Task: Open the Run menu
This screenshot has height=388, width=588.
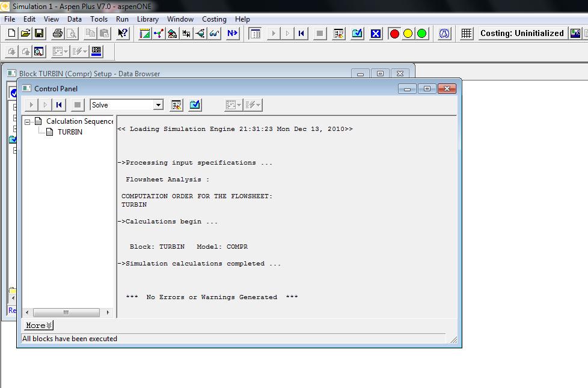Action: click(122, 19)
